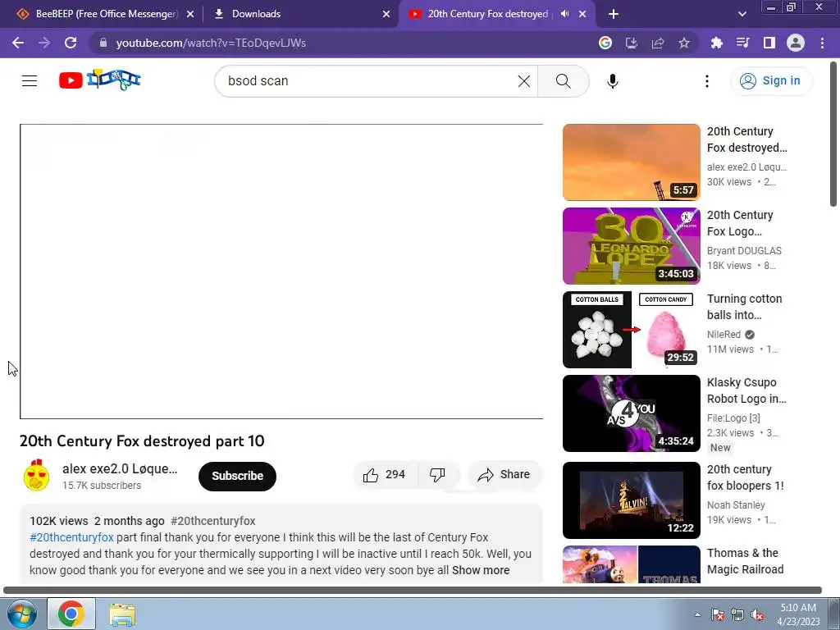This screenshot has width=840, height=630.
Task: Open the #20thcenturyfox hashtag link in description
Action: point(71,537)
